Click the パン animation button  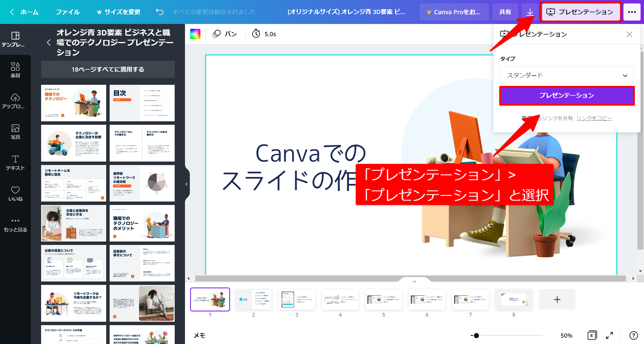click(x=225, y=34)
